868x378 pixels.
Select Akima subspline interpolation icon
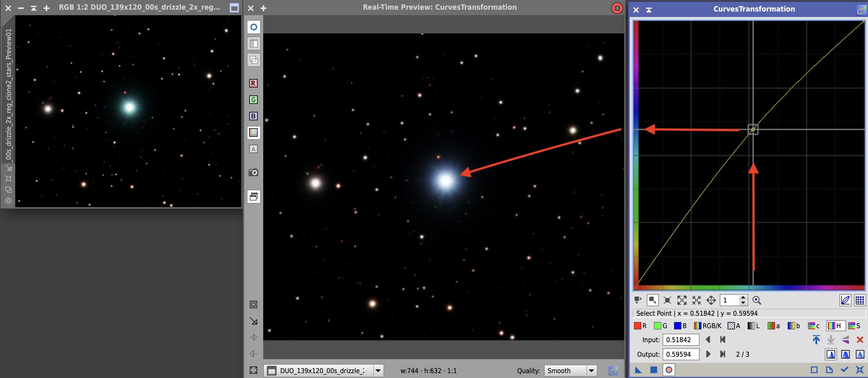(831, 354)
